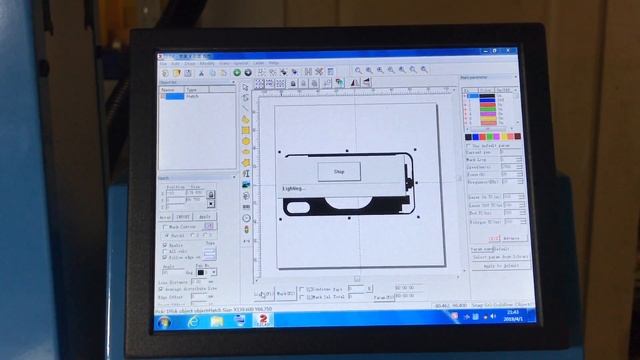Pick black swatch in palette strip below pen list
This screenshot has width=640, height=360.
[x=468, y=137]
